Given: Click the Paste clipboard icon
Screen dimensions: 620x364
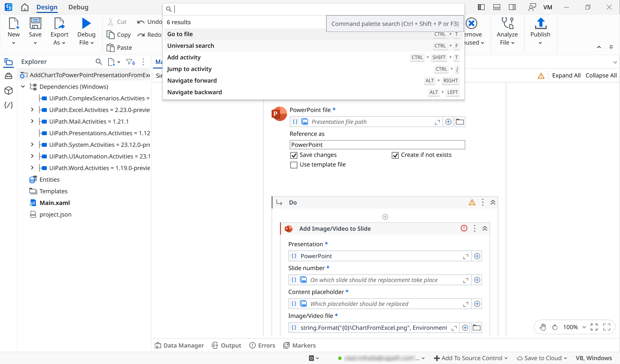Looking at the screenshot, I should coord(110,47).
